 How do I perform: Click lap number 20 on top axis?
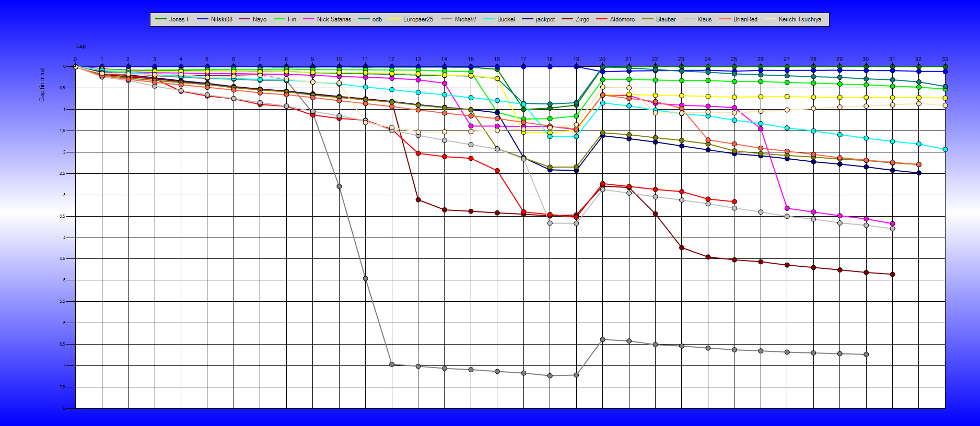coord(602,60)
